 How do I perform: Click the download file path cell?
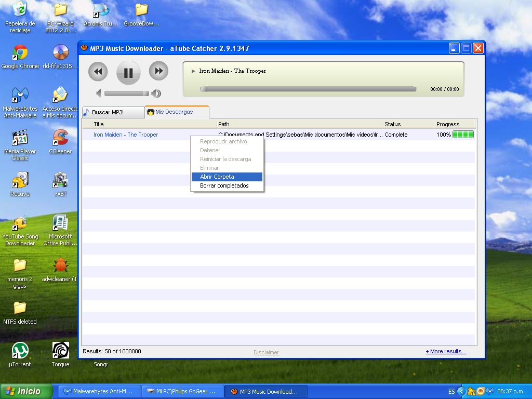[x=300, y=135]
